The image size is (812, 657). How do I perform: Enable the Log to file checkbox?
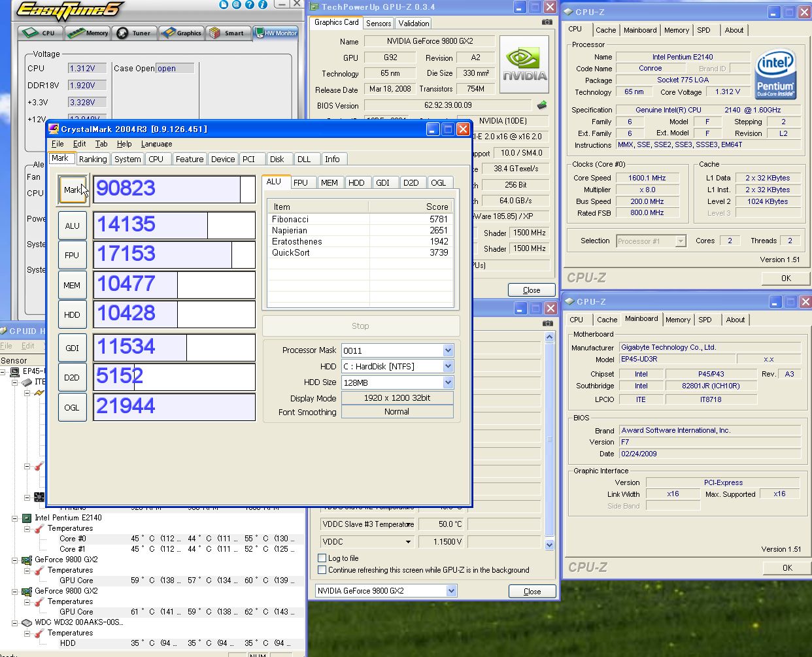click(x=322, y=558)
